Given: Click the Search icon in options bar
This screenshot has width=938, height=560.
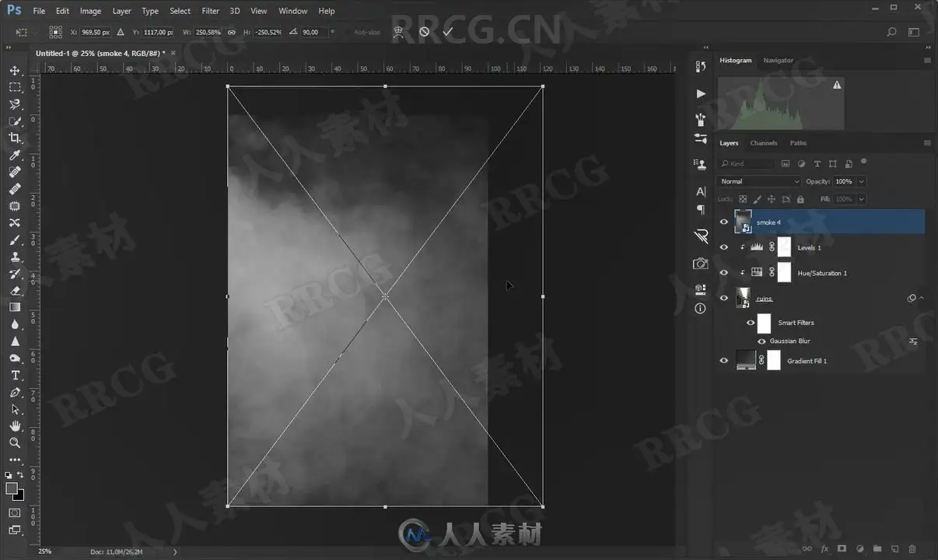Looking at the screenshot, I should point(891,32).
